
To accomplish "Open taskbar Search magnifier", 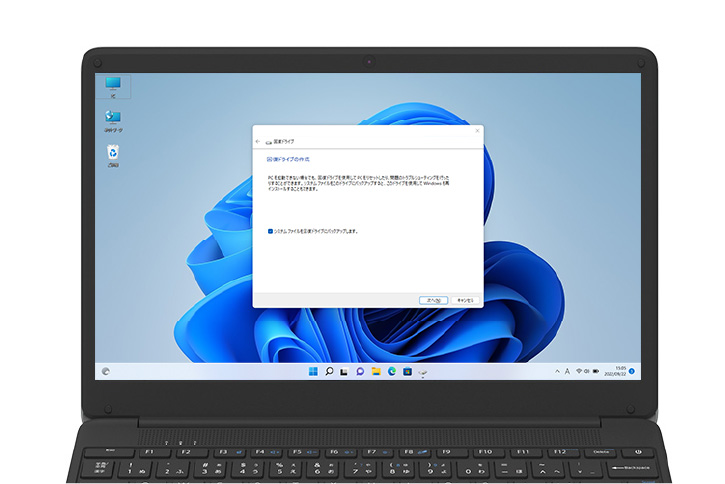I will (329, 371).
